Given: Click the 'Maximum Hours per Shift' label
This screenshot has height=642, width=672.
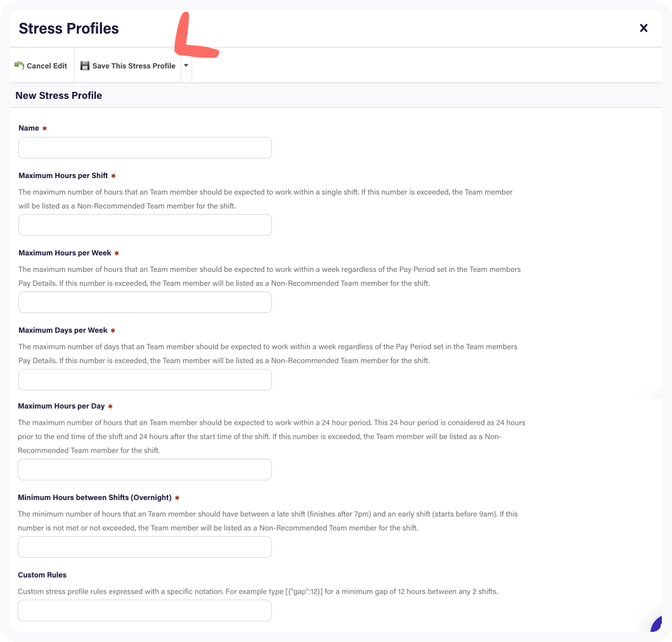Looking at the screenshot, I should (63, 176).
